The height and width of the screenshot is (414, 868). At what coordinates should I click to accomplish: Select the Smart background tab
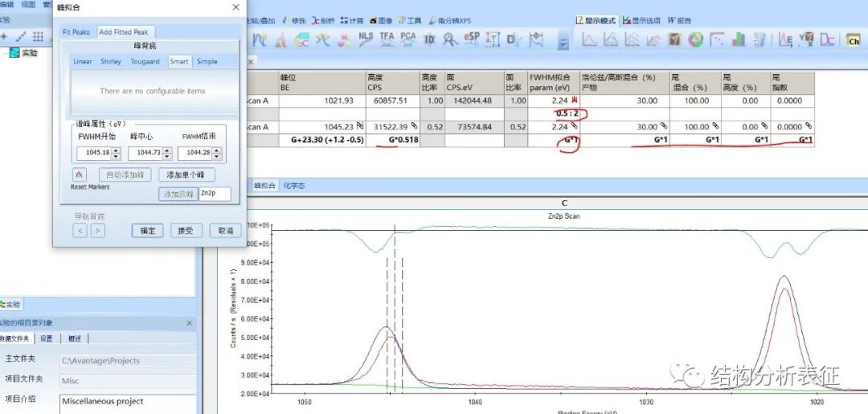point(179,61)
